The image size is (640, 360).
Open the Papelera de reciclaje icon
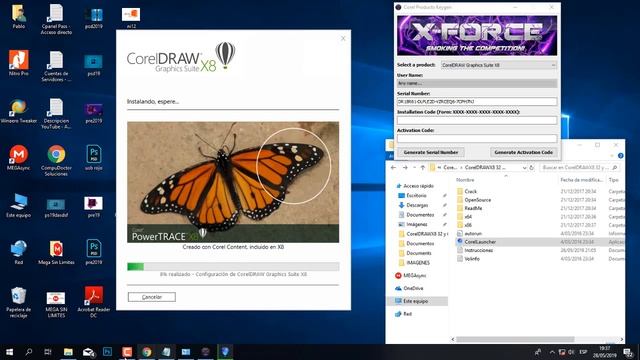click(x=19, y=302)
